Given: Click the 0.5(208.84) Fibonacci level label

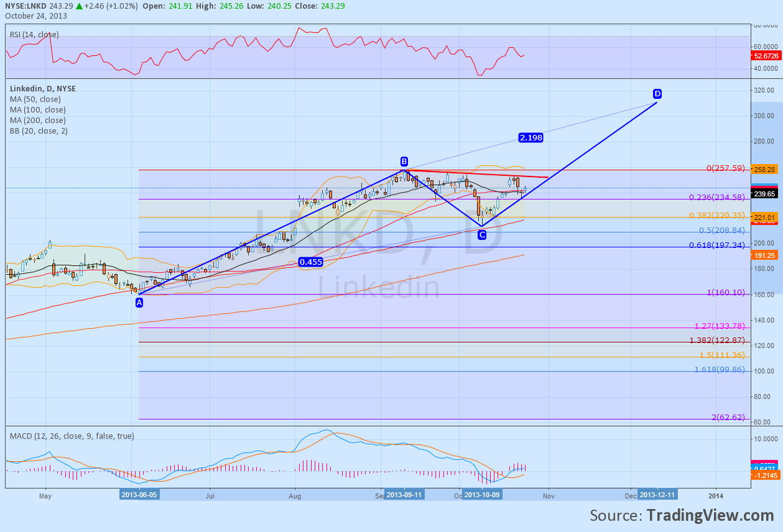Looking at the screenshot, I should [721, 230].
